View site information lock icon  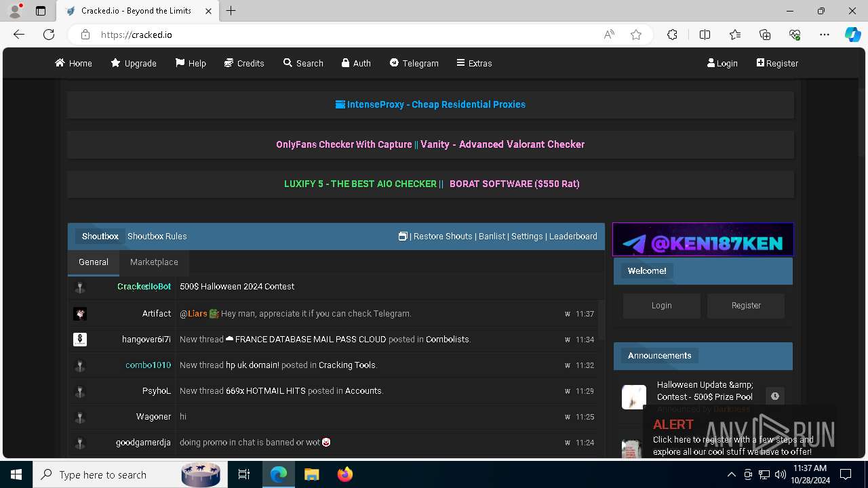pos(85,35)
